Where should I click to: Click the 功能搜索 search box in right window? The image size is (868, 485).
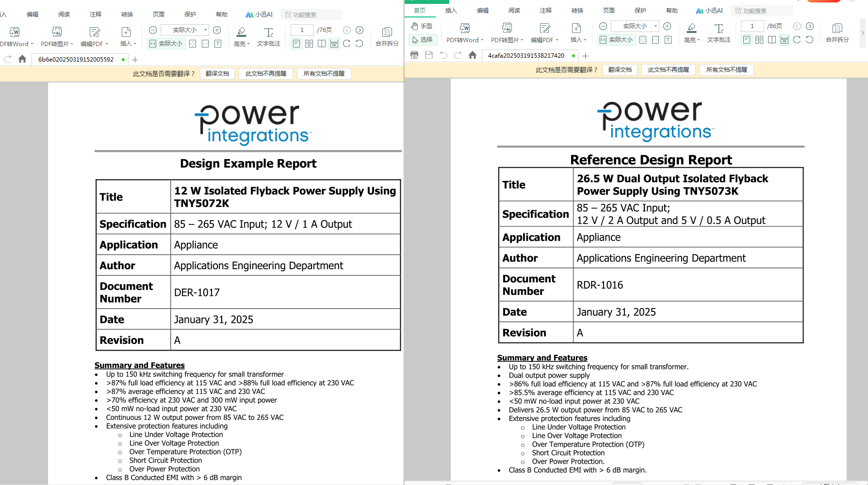click(x=761, y=11)
